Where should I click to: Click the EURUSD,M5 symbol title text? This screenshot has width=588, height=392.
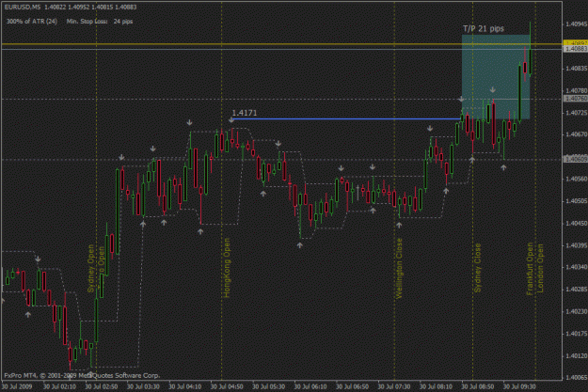(x=23, y=8)
